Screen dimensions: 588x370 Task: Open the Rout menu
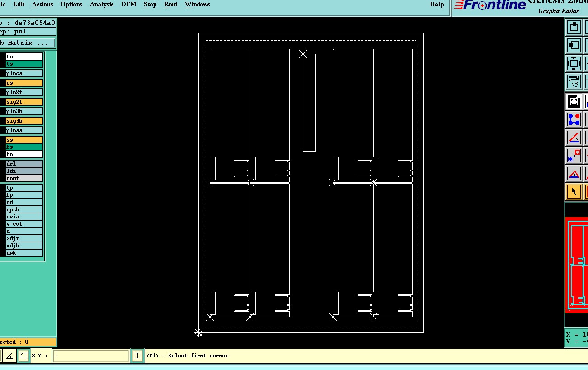tap(171, 5)
